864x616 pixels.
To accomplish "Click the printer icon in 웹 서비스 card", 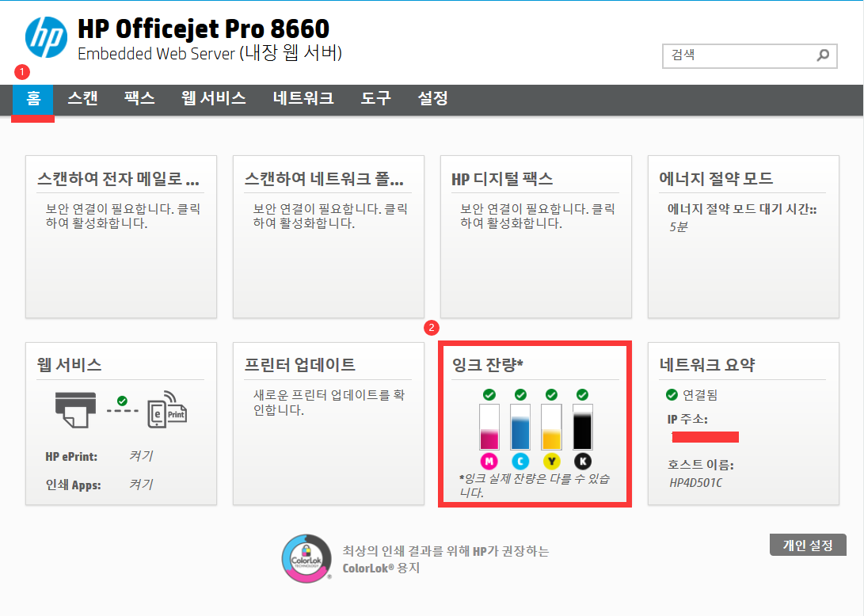I will tap(75, 410).
